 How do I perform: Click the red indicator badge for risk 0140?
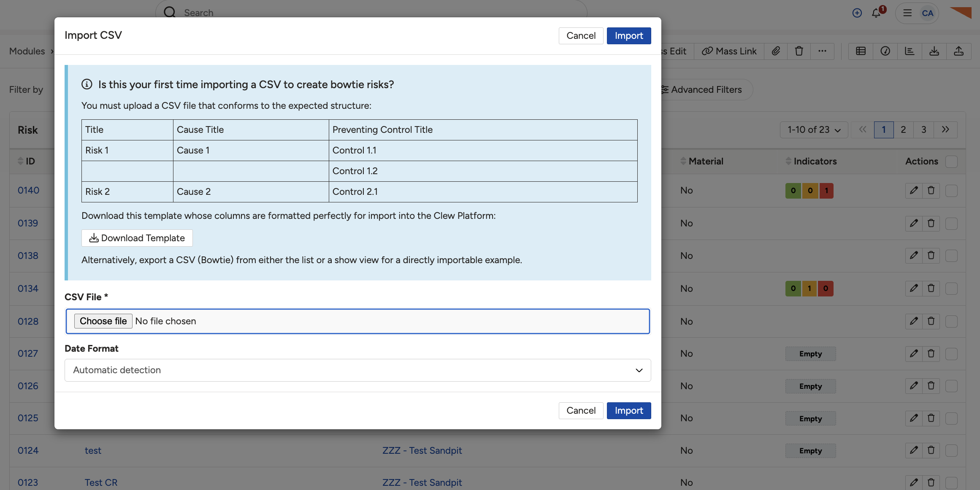pos(826,191)
